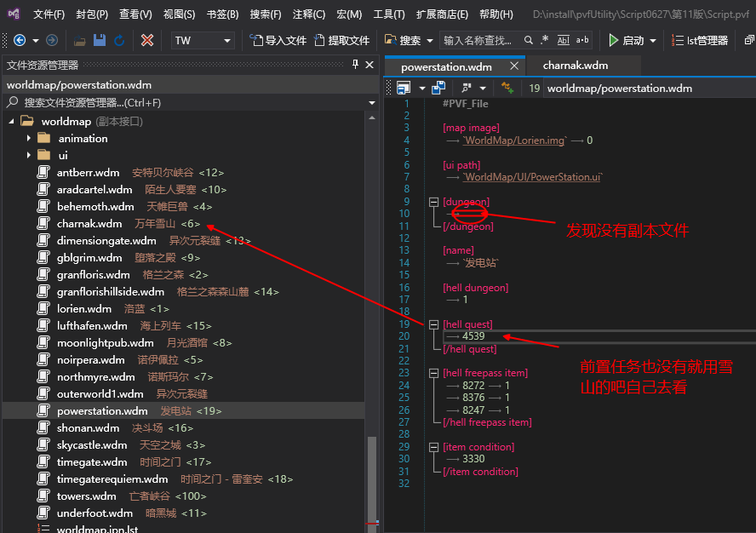756x533 pixels.
Task: Click the navigate back arrow icon
Action: click(20, 40)
